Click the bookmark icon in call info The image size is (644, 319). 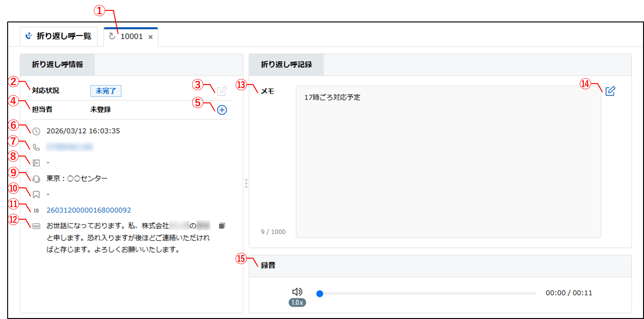click(x=36, y=195)
